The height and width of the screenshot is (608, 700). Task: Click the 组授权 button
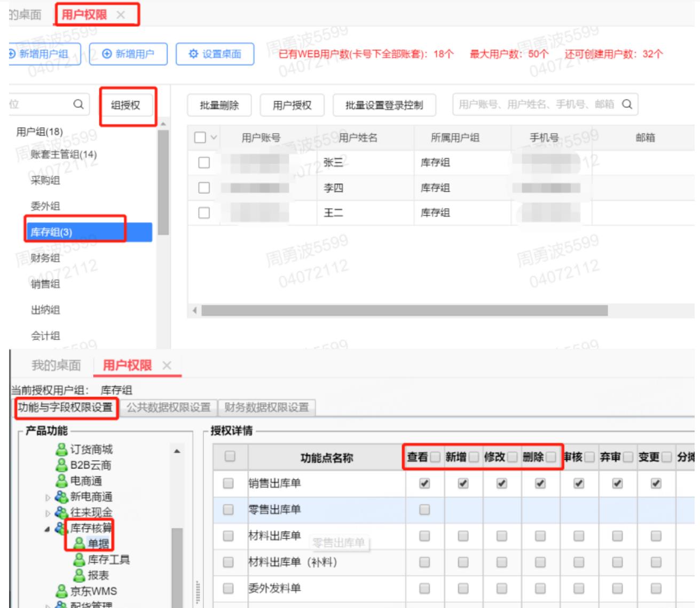126,105
